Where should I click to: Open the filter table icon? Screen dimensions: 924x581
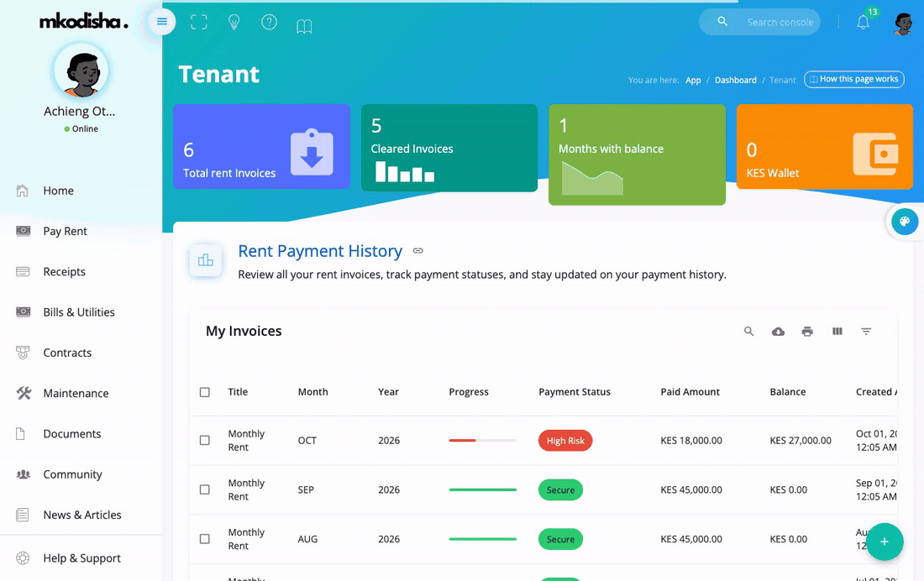[x=866, y=331]
